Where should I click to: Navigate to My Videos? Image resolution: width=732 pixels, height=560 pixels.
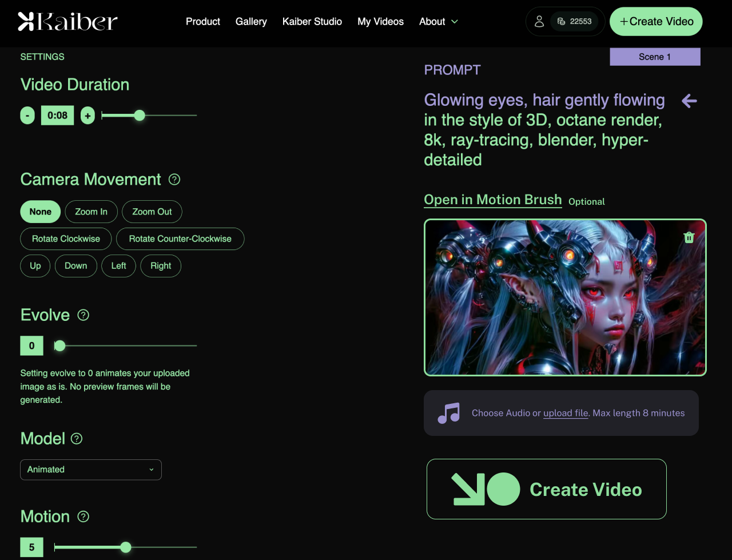tap(381, 22)
